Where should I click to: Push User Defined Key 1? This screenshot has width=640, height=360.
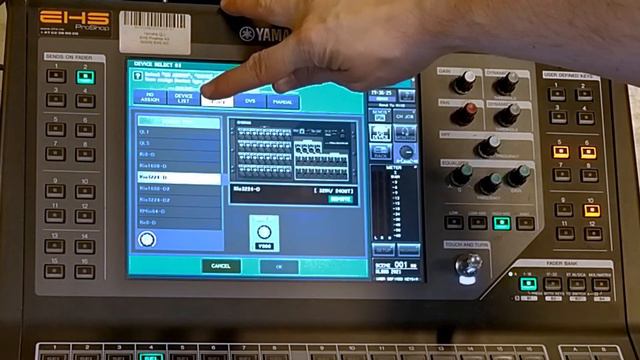pos(557,94)
